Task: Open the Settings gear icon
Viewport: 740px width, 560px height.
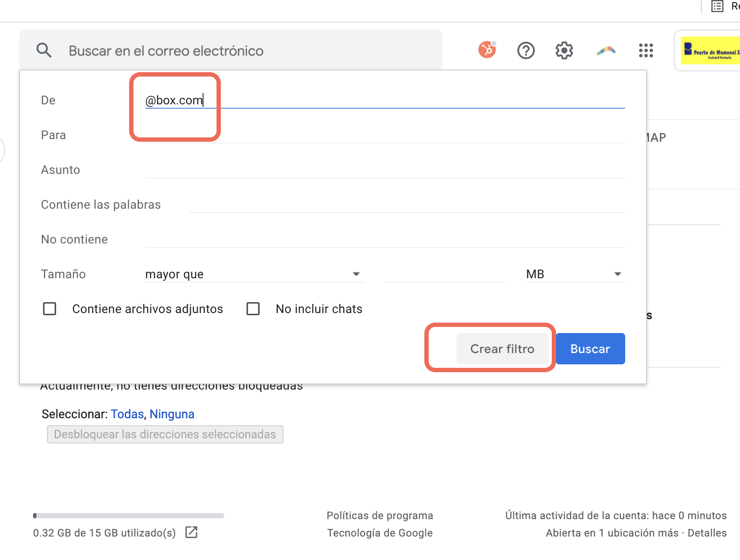Action: point(564,50)
